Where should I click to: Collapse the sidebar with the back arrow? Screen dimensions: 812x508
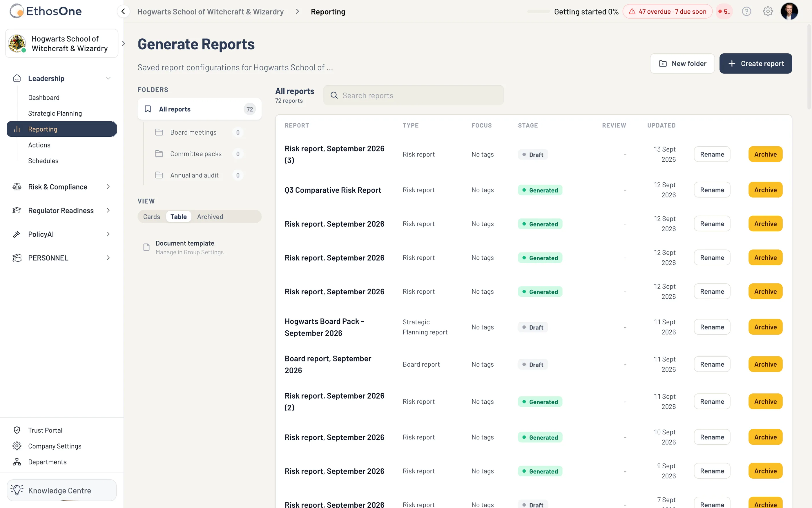123,11
